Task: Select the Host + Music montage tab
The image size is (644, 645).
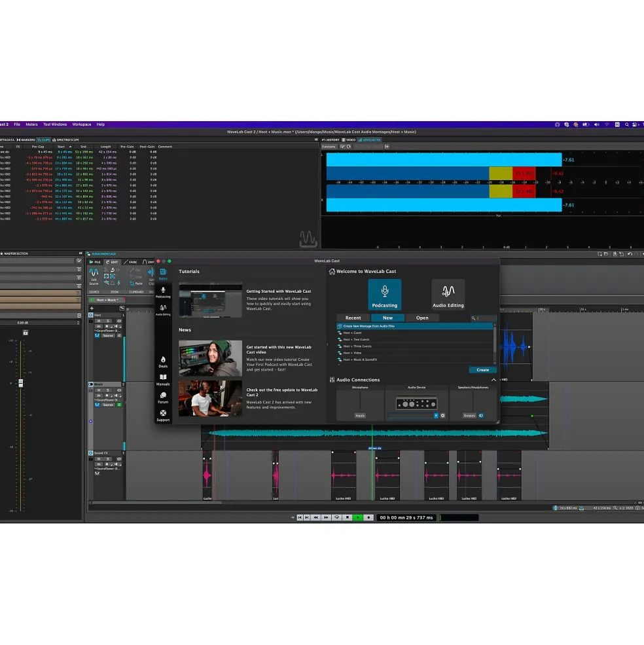Action: [106, 300]
